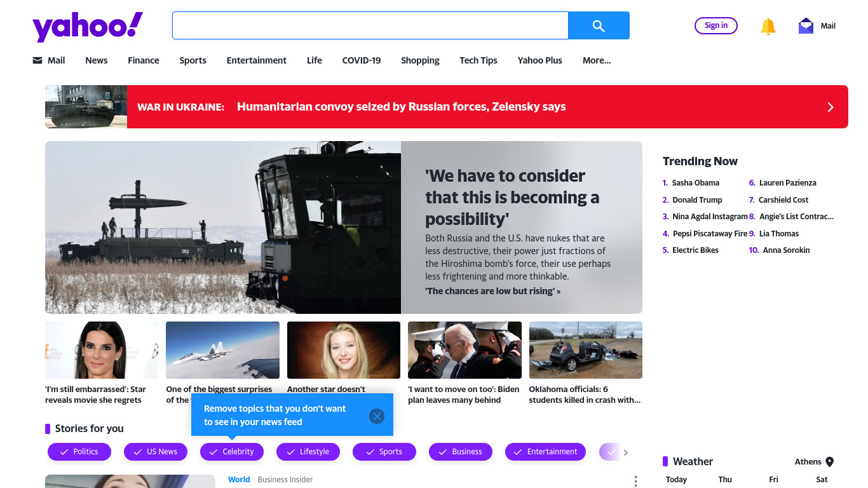Toggle the Entertainment topic chip
The width and height of the screenshot is (868, 488).
point(546,452)
